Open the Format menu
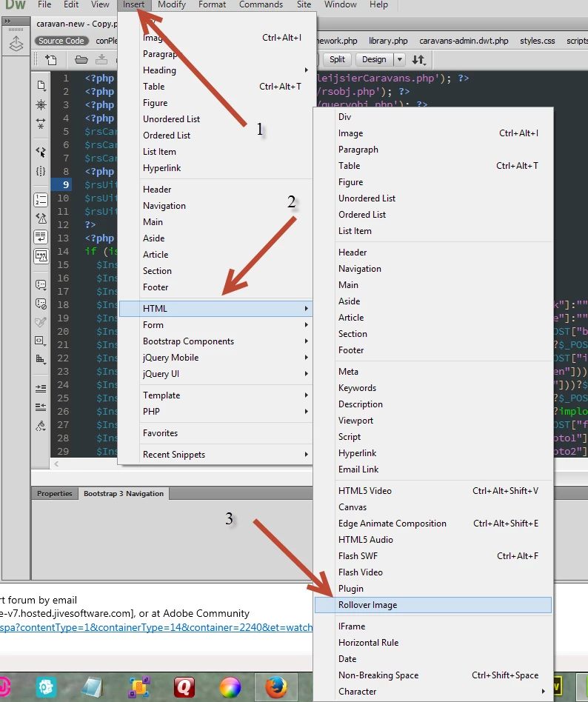The image size is (588, 702). (212, 5)
